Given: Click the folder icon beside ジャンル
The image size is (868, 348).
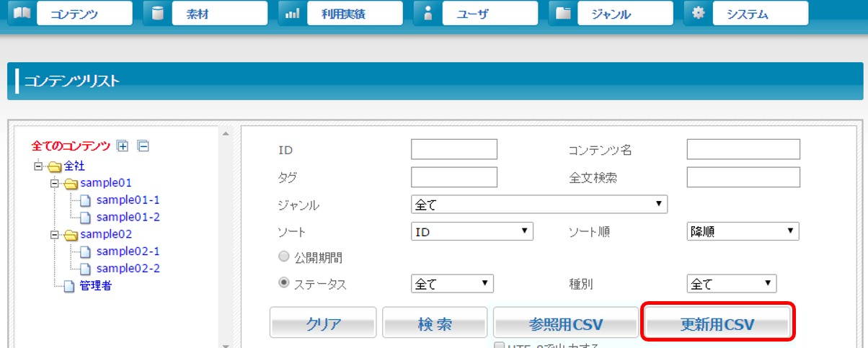Looking at the screenshot, I should coord(563,13).
